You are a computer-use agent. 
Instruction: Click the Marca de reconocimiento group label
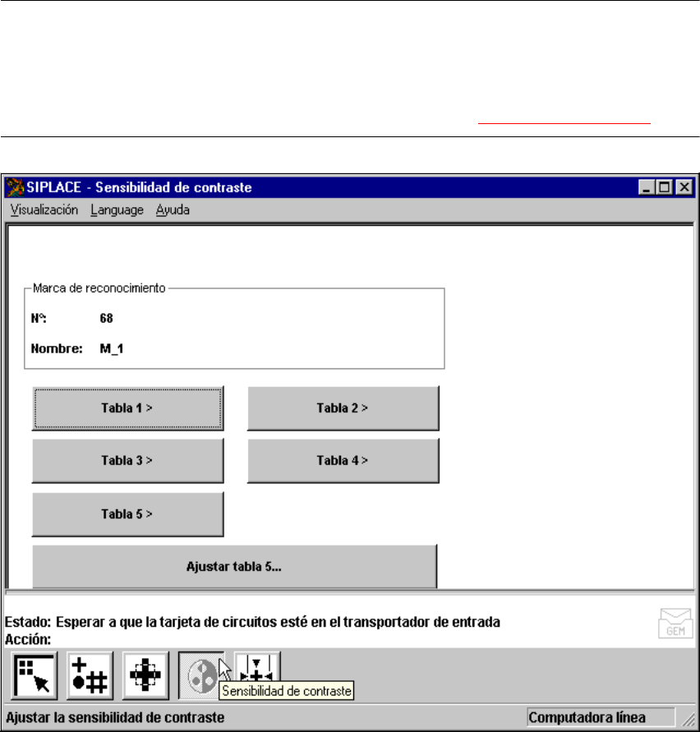click(99, 288)
